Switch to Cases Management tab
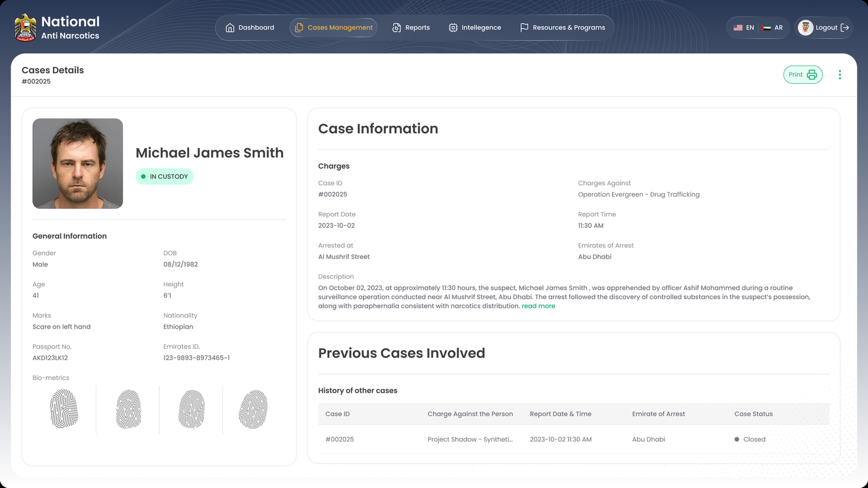The width and height of the screenshot is (868, 488). click(x=334, y=28)
